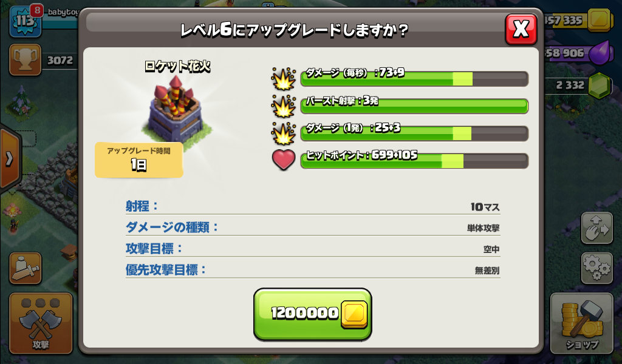Confirm upgrade with 1200000 gold button

(313, 314)
